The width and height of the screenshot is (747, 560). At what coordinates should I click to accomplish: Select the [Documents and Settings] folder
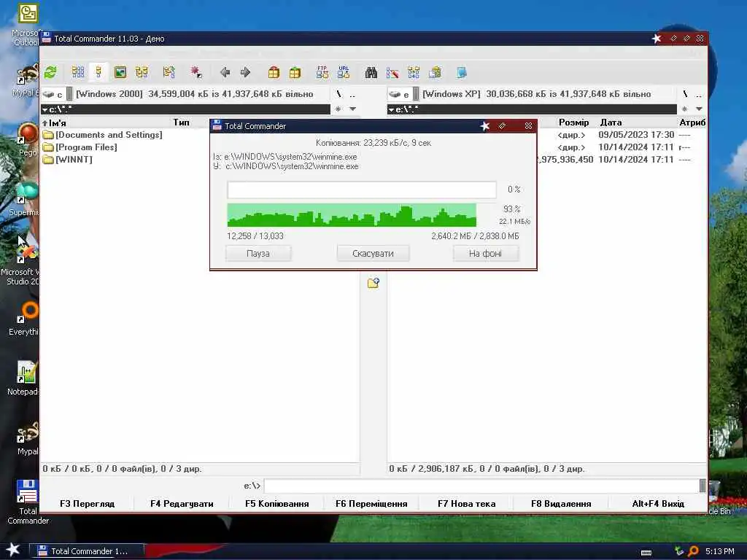click(102, 135)
